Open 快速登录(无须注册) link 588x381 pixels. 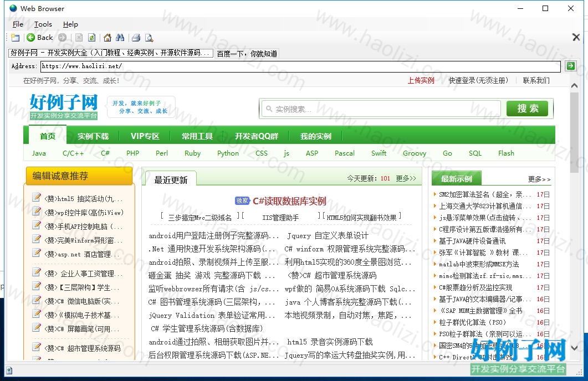point(478,80)
